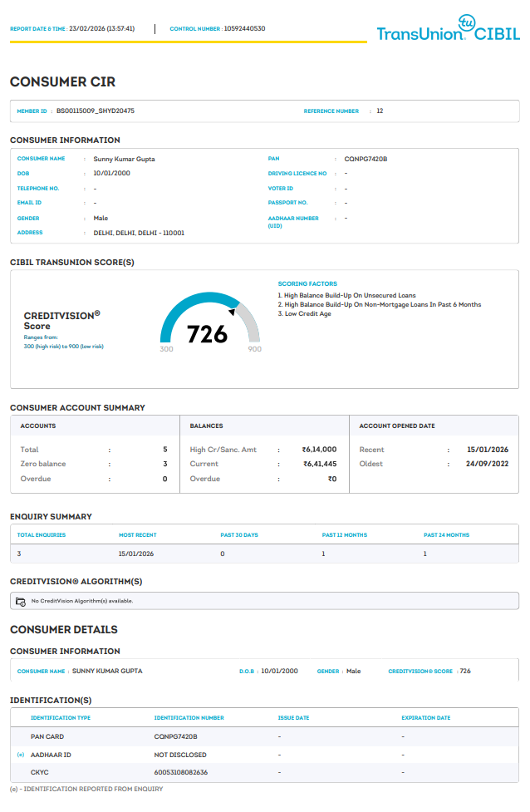The width and height of the screenshot is (530, 812).
Task: Click the (e) marker beside AADHAAR ID
Action: (x=21, y=755)
